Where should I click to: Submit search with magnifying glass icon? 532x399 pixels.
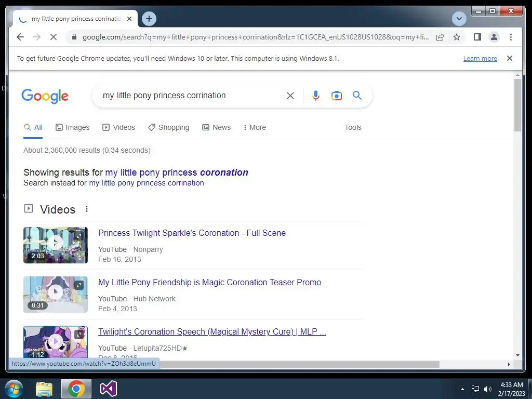pyautogui.click(x=357, y=96)
